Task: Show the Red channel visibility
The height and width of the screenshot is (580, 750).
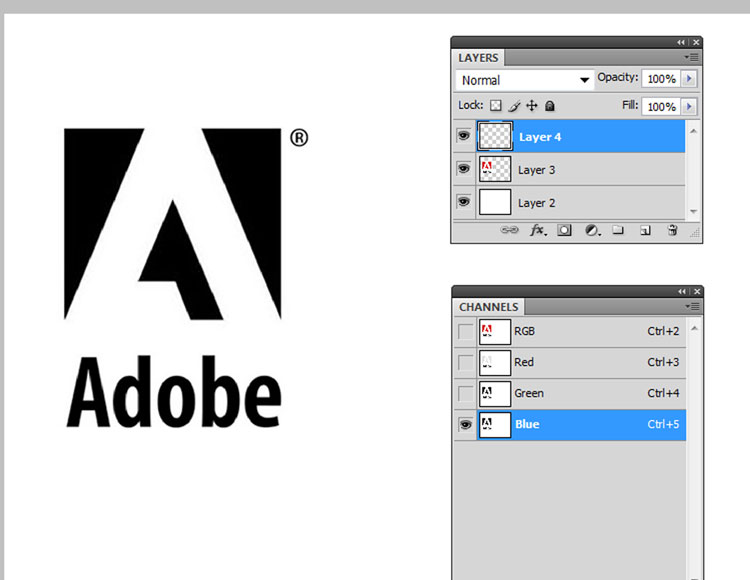Action: point(465,362)
